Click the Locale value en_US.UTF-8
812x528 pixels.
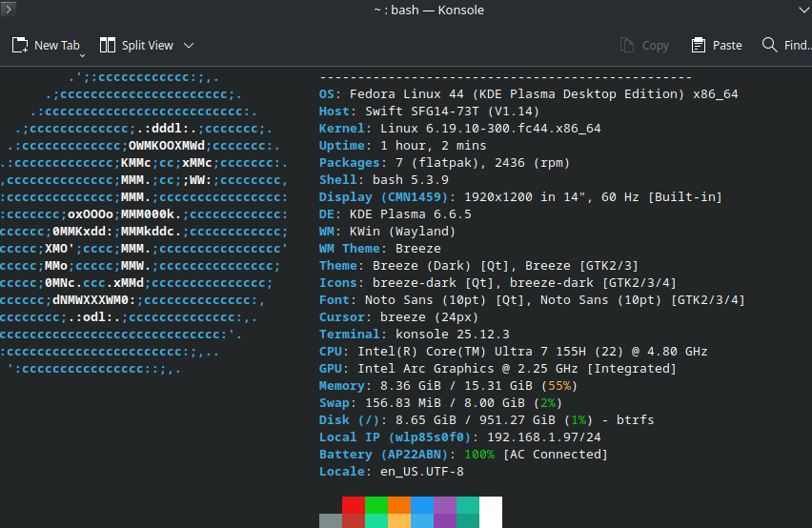click(422, 471)
